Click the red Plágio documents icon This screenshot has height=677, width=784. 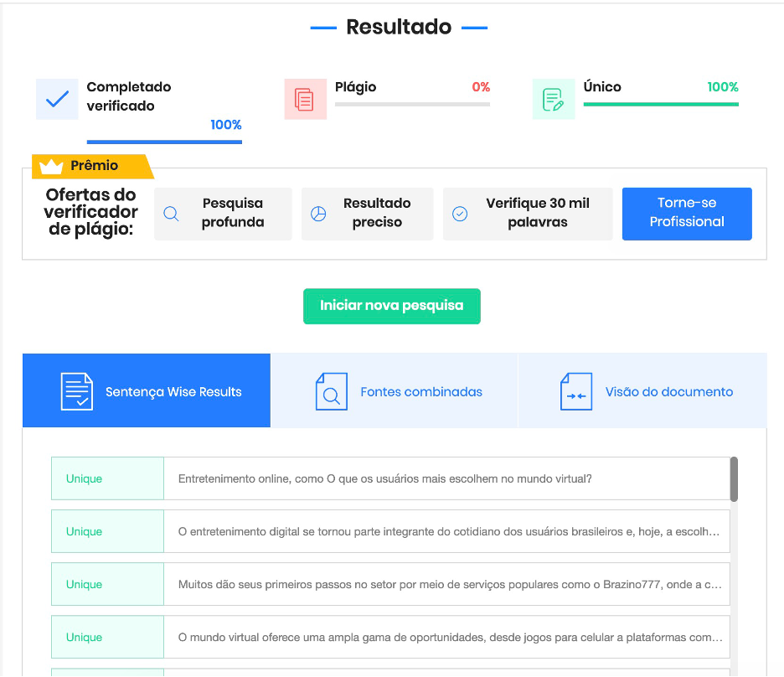click(305, 100)
